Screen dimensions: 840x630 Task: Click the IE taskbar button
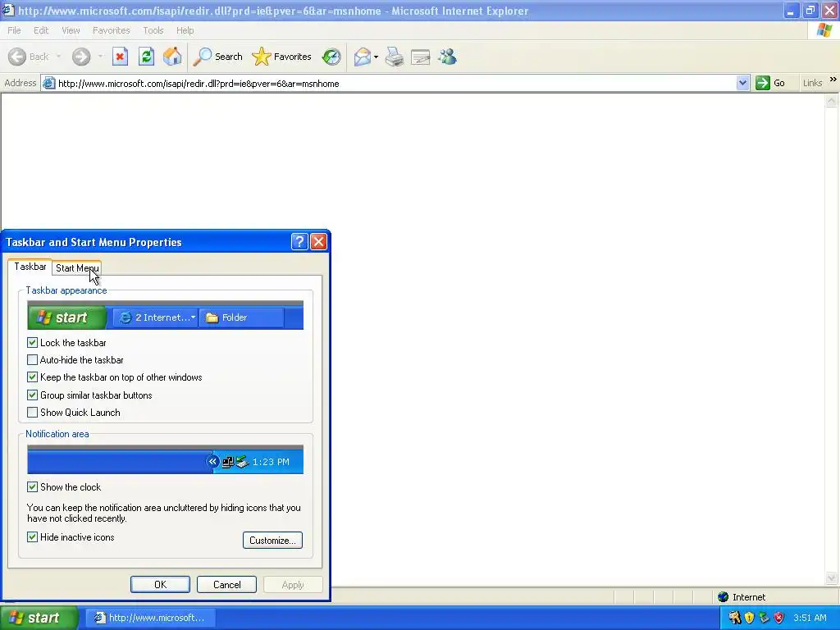(152, 618)
